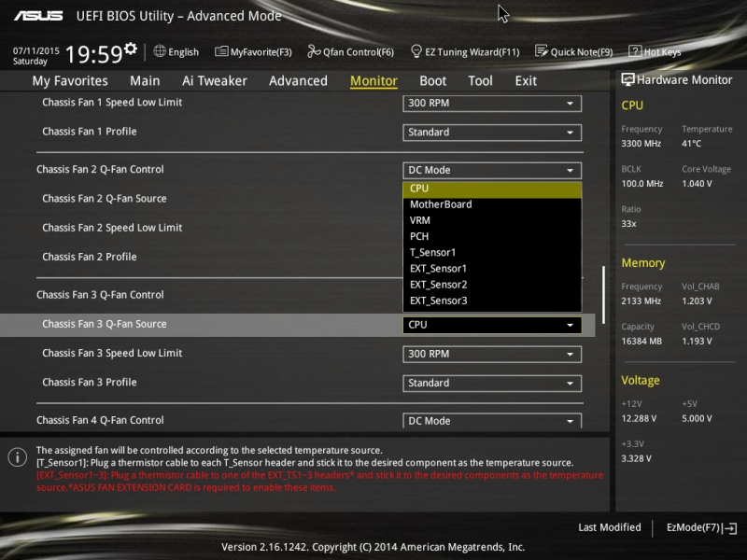This screenshot has width=747, height=560.
Task: Select the Chassis Fan 2 Profile label
Action: [x=89, y=257]
